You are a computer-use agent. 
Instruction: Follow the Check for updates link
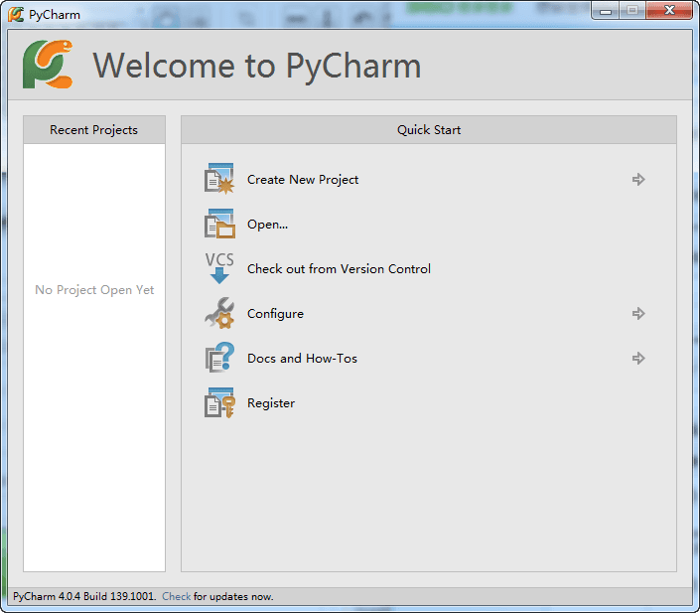(x=176, y=596)
